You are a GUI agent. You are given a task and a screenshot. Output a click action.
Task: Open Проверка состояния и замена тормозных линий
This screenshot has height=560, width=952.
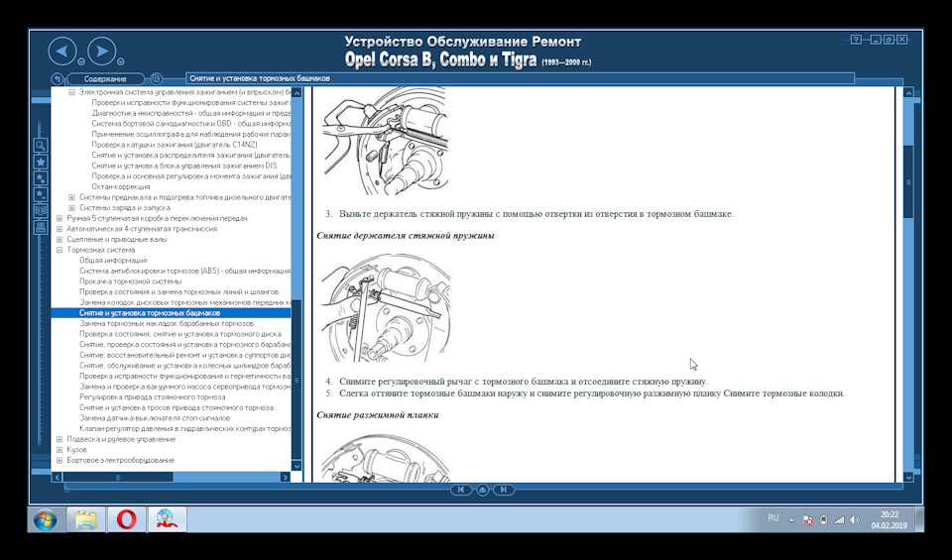178,291
